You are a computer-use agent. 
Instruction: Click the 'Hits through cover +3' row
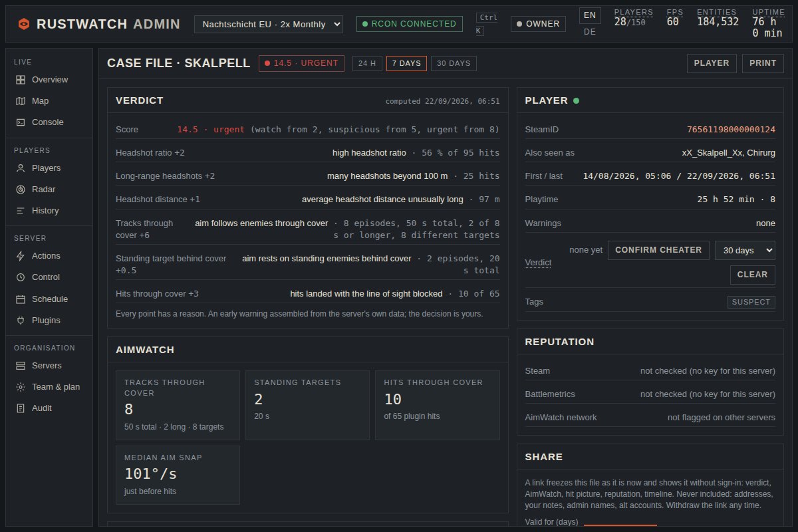click(x=307, y=294)
